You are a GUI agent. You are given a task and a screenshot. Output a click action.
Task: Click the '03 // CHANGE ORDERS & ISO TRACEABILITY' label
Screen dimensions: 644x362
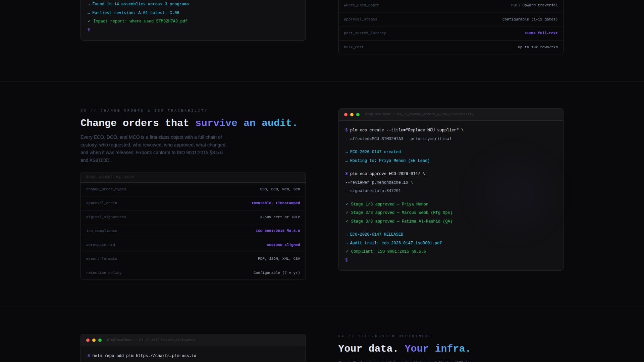pyautogui.click(x=144, y=111)
